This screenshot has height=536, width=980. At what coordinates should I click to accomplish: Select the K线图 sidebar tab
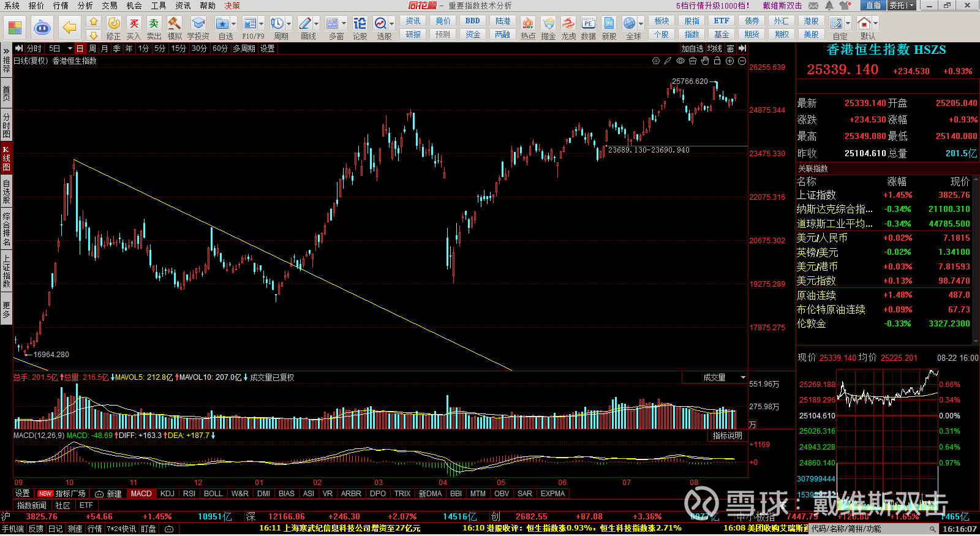pos(6,158)
